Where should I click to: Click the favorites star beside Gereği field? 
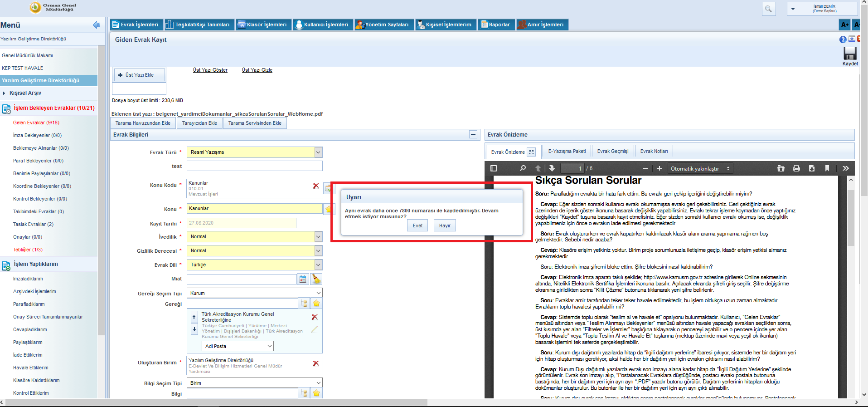(316, 303)
